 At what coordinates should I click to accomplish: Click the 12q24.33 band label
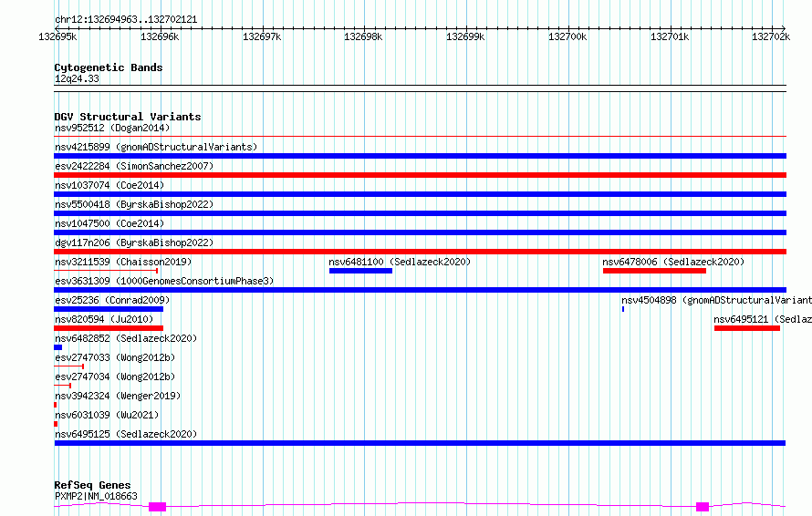click(77, 78)
